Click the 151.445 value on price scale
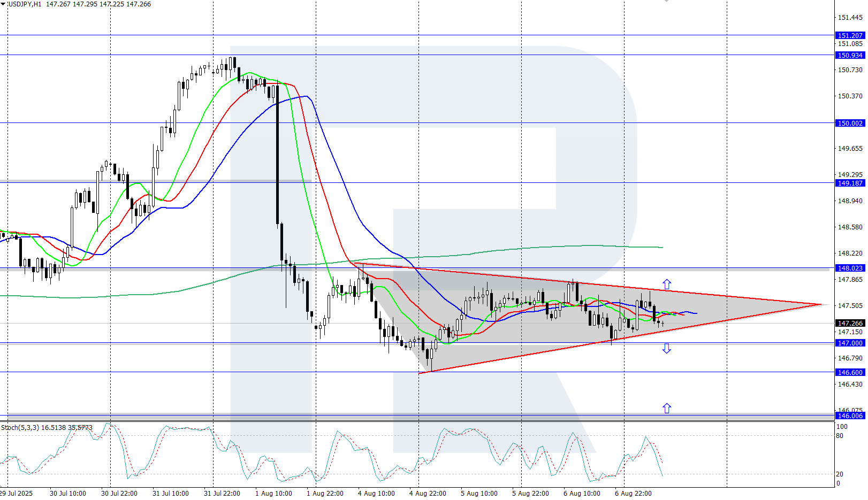The height and width of the screenshot is (500, 868). (x=850, y=17)
